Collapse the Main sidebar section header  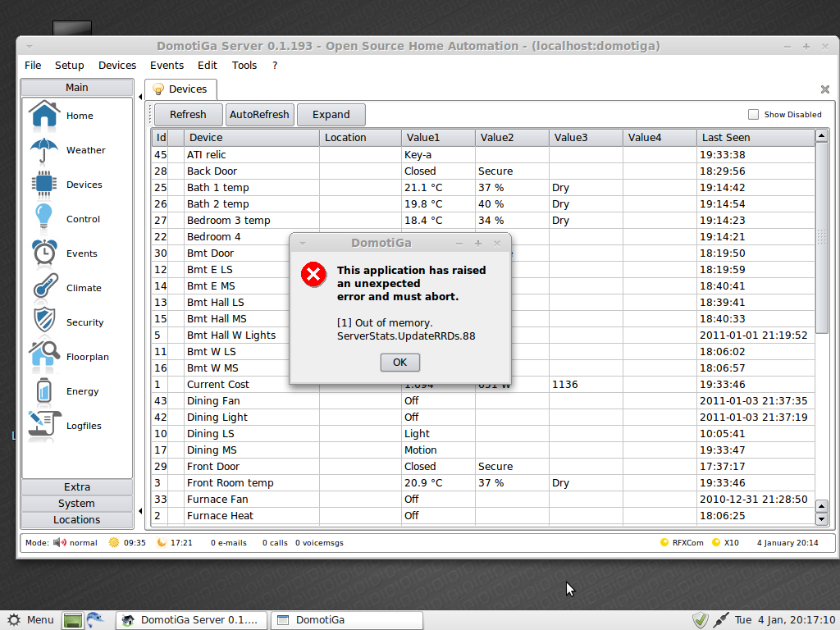[x=77, y=87]
